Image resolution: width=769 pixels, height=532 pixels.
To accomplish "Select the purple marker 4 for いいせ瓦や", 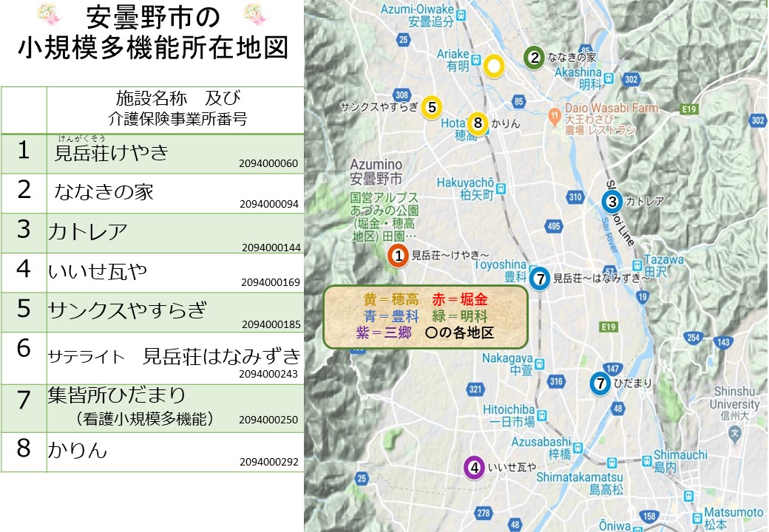I will click(x=474, y=467).
